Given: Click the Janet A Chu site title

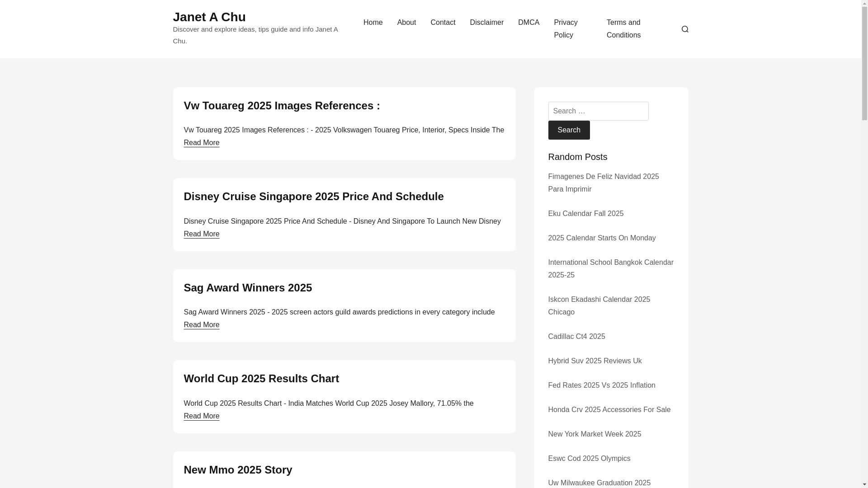Looking at the screenshot, I should [x=209, y=17].
